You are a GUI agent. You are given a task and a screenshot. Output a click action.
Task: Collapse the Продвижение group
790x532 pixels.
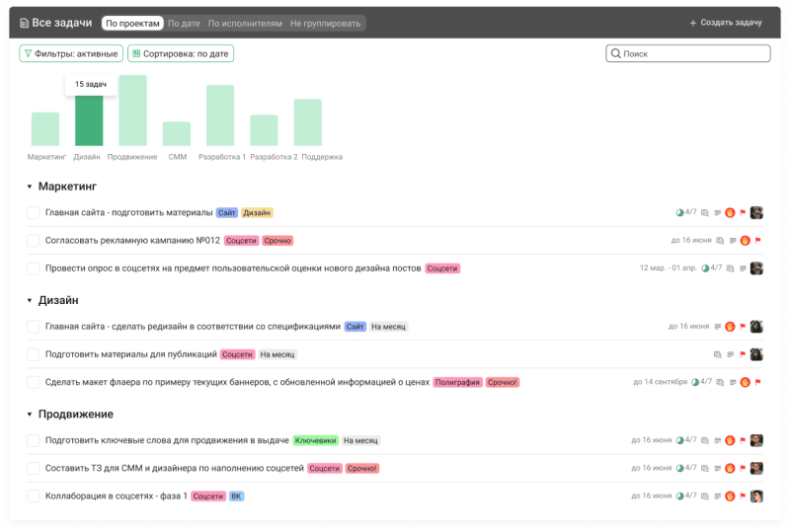tap(30, 415)
